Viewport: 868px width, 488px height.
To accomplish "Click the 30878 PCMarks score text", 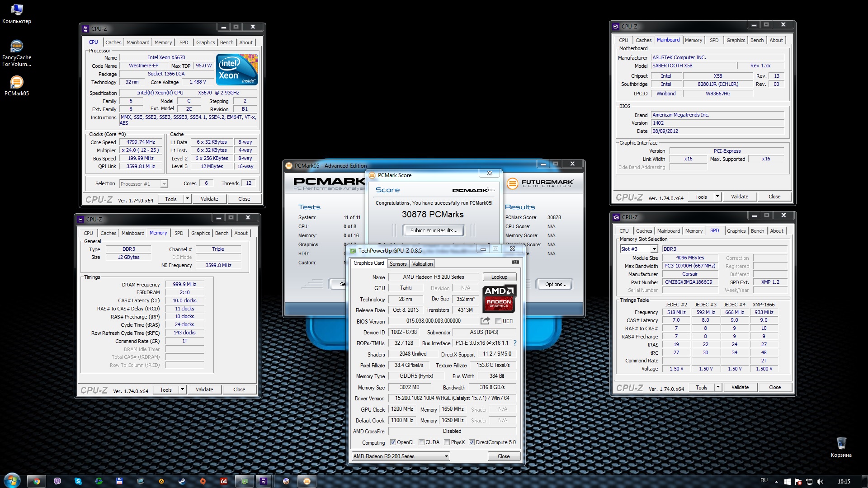I will pyautogui.click(x=433, y=215).
